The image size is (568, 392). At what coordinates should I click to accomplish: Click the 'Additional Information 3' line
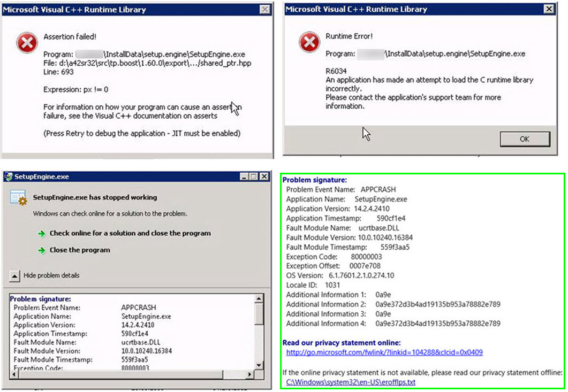(338, 314)
